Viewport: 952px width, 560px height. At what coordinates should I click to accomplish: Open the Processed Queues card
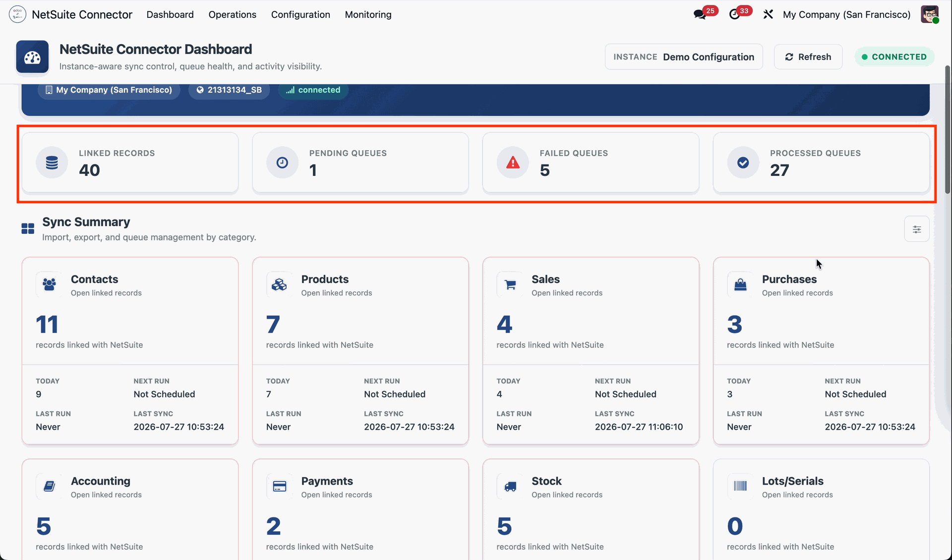point(821,163)
